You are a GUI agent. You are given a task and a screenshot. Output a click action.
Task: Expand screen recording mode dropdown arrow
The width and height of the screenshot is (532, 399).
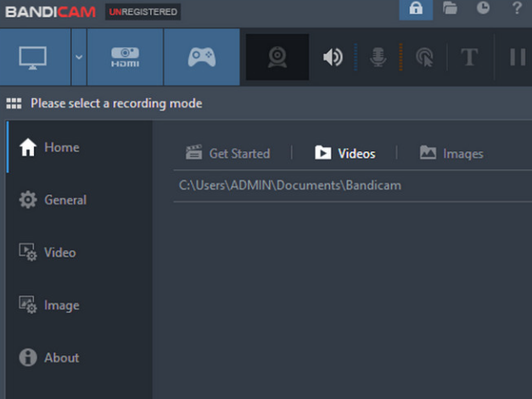click(x=79, y=57)
